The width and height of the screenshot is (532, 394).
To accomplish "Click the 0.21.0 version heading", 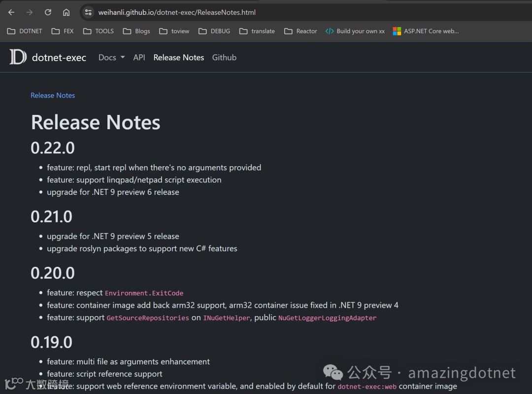I will click(x=52, y=216).
